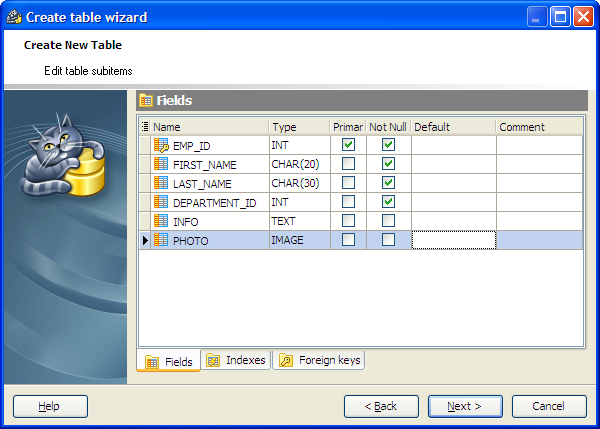
Task: Click the grid options icon left of Name header
Action: click(145, 127)
